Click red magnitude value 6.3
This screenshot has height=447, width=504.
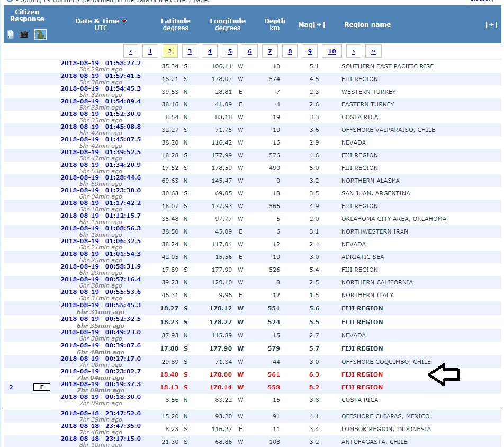pyautogui.click(x=314, y=374)
